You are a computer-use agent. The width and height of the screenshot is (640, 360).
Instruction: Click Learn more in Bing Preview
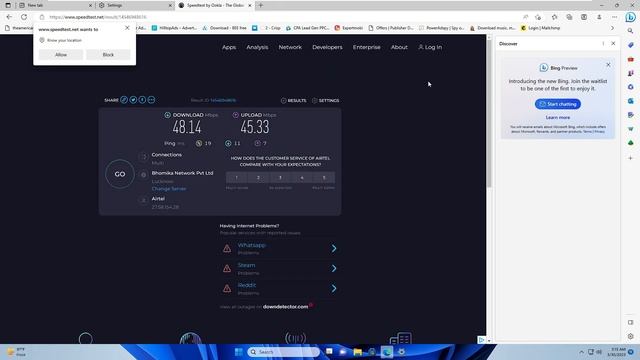(x=558, y=118)
